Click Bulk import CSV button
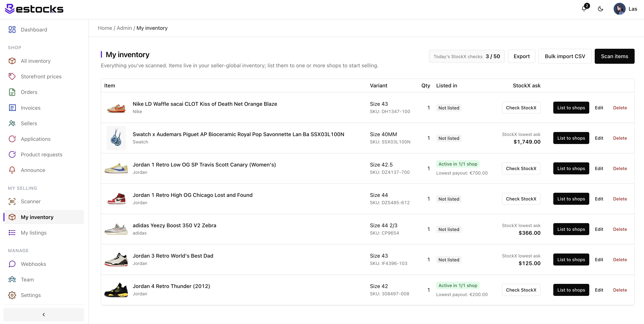The image size is (644, 324). (565, 56)
